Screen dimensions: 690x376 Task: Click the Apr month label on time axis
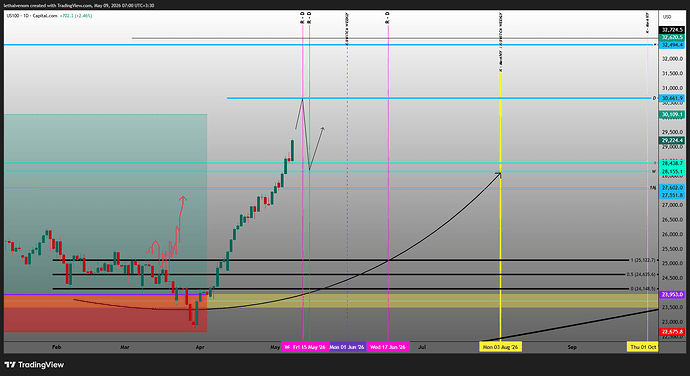200,347
